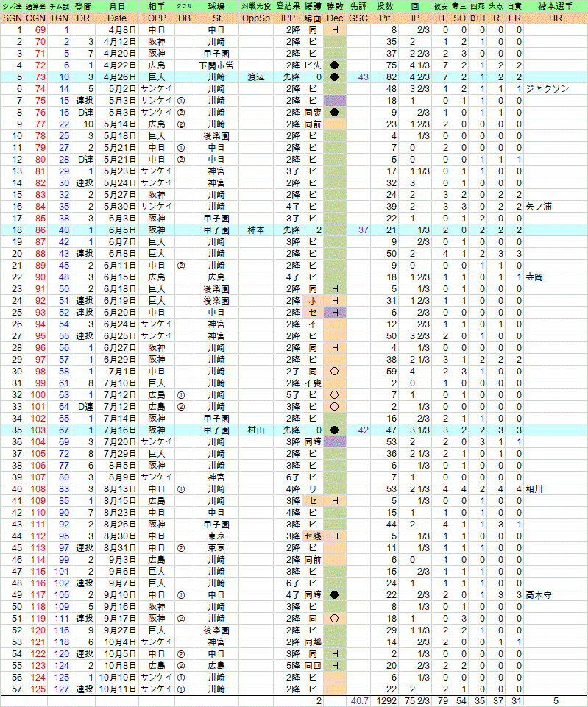Screen dimensions: 588x707
Task: Select the SO column header
Action: point(459,18)
